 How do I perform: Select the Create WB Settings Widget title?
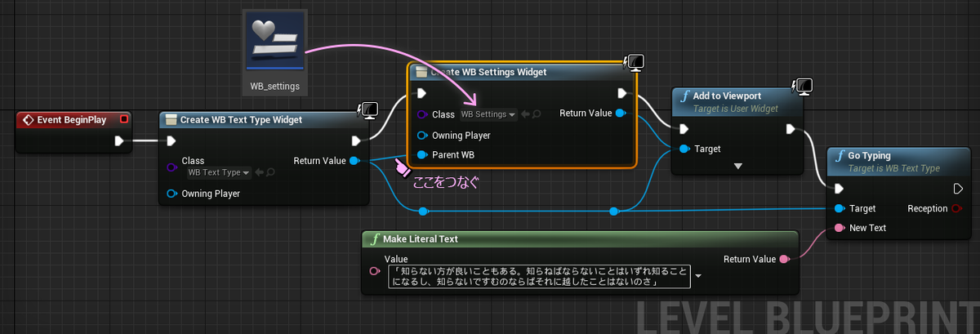(489, 72)
